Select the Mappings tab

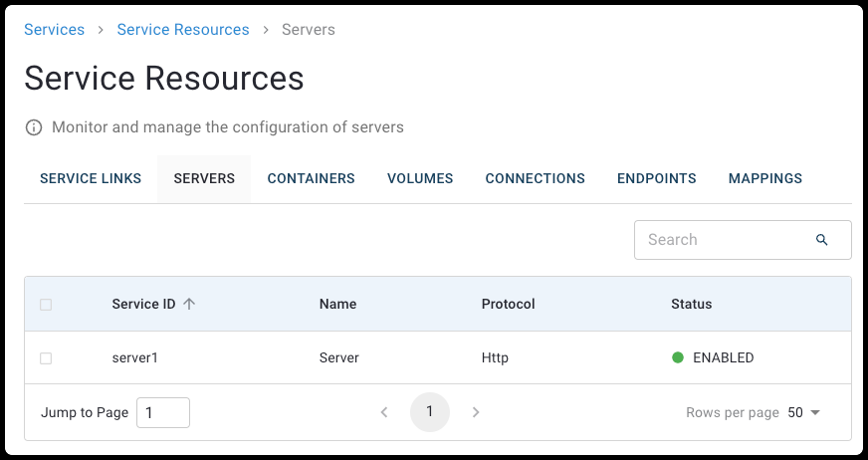click(764, 179)
